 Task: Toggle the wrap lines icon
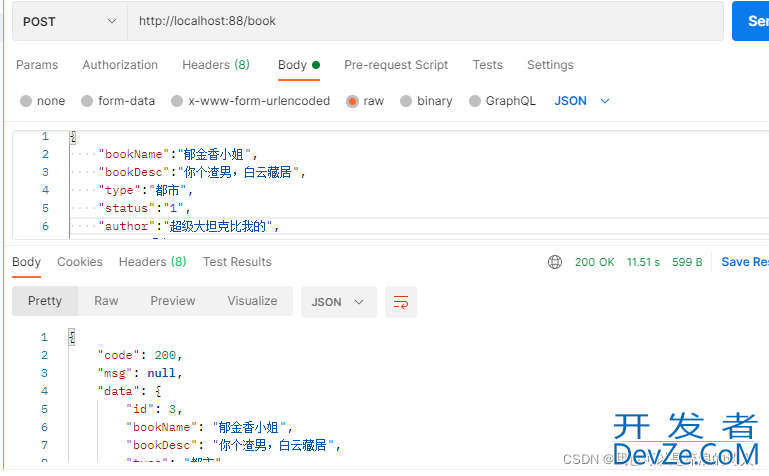click(x=401, y=302)
